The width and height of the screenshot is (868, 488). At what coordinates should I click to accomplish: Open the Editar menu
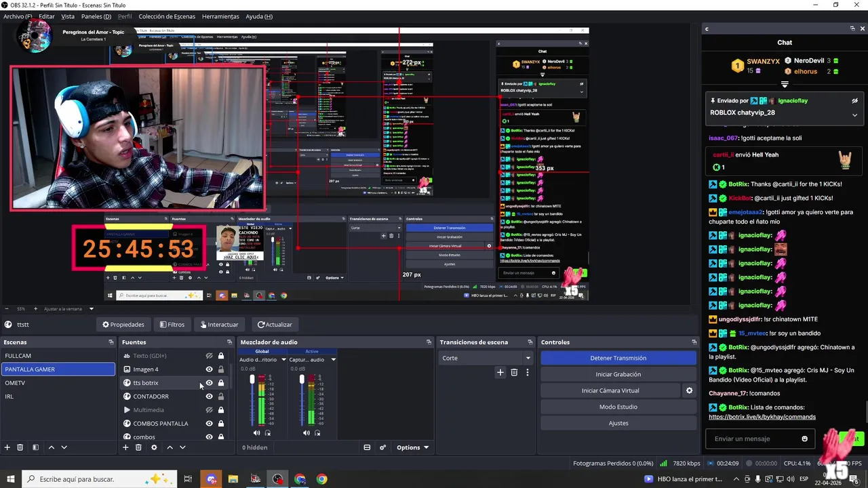click(47, 16)
